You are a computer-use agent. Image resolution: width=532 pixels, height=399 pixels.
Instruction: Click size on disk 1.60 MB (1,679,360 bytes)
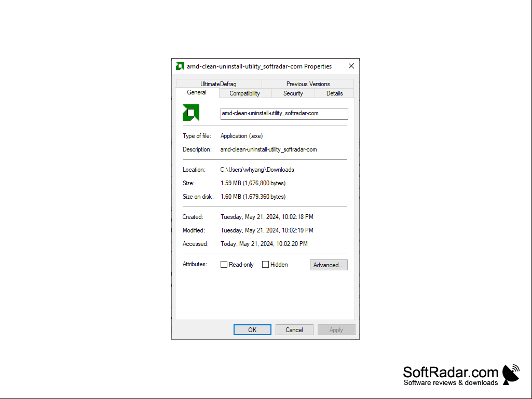coord(253,197)
